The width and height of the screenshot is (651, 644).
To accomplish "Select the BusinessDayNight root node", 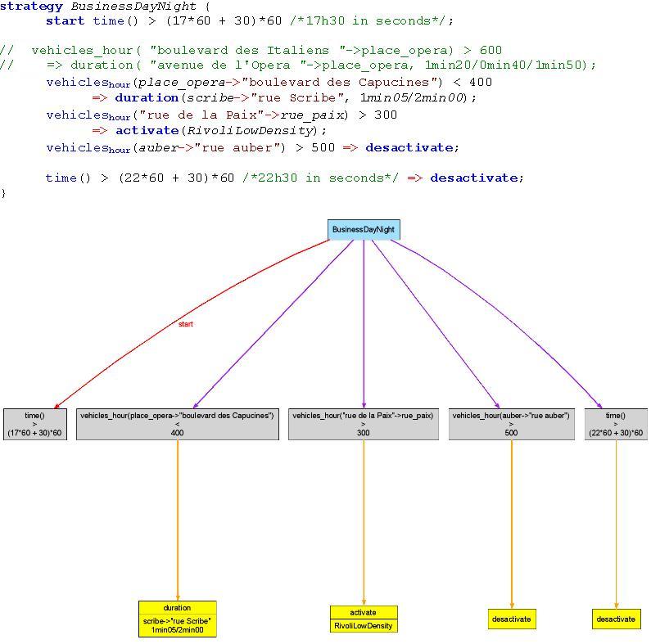I will pos(364,229).
